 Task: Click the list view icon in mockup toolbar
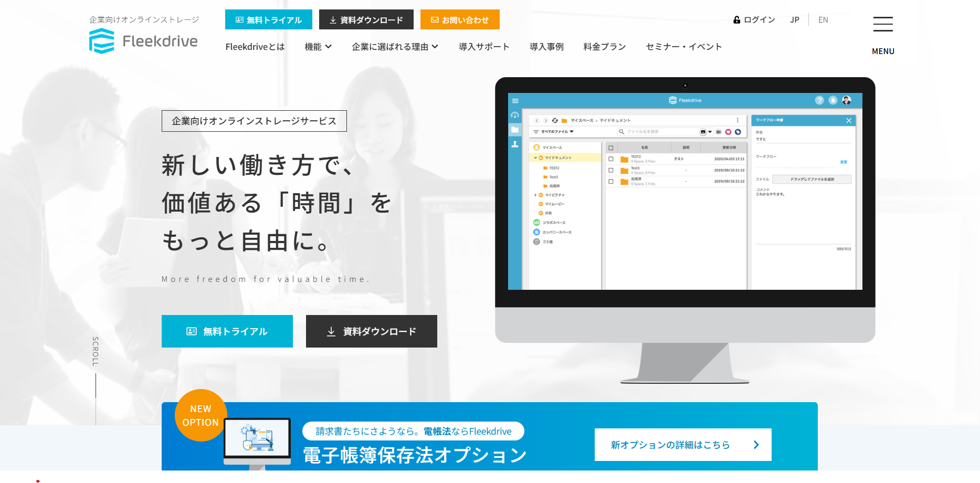(719, 132)
